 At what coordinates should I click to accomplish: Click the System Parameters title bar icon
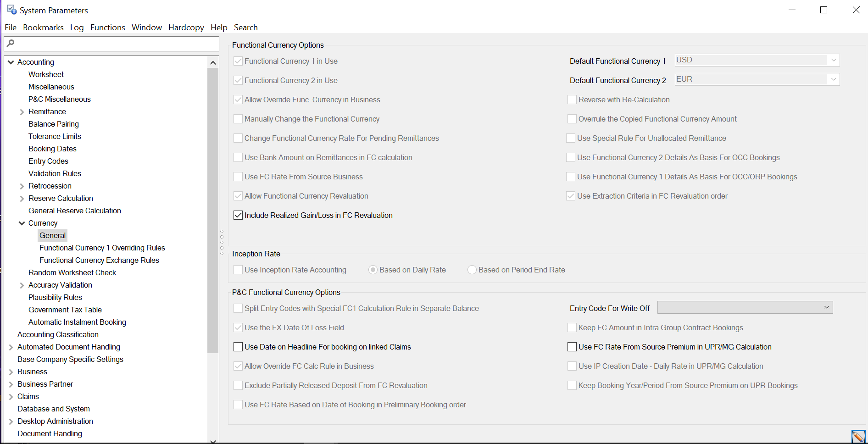(11, 10)
